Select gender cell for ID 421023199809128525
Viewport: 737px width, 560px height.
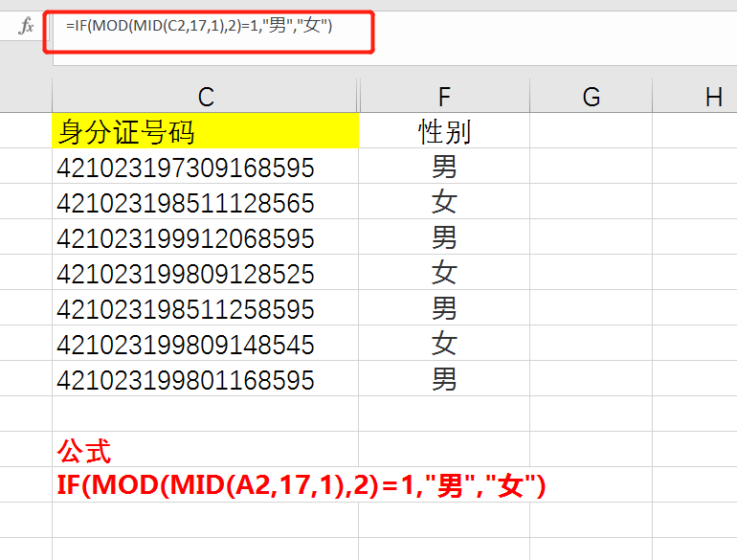[x=444, y=272]
